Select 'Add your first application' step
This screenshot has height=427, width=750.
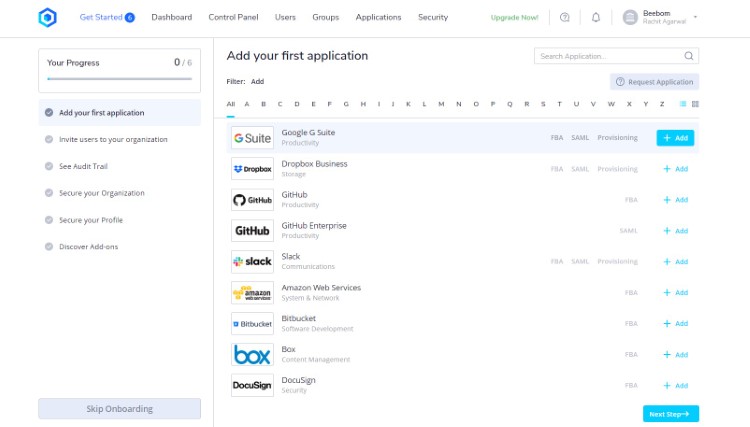tap(120, 113)
